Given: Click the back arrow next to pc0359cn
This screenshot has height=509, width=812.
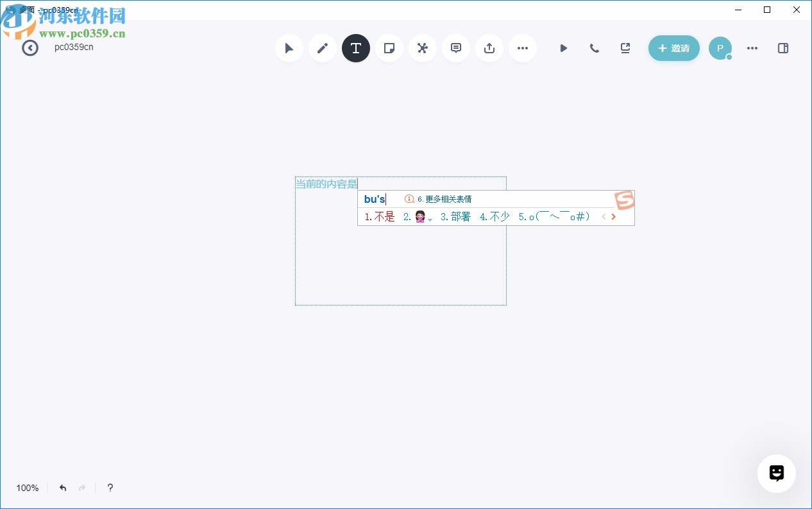Looking at the screenshot, I should (x=30, y=48).
